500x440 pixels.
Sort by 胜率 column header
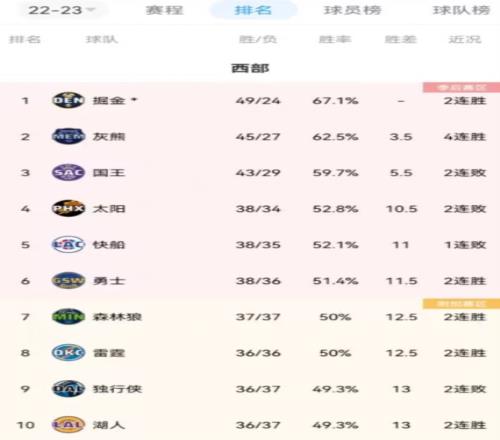click(x=335, y=40)
